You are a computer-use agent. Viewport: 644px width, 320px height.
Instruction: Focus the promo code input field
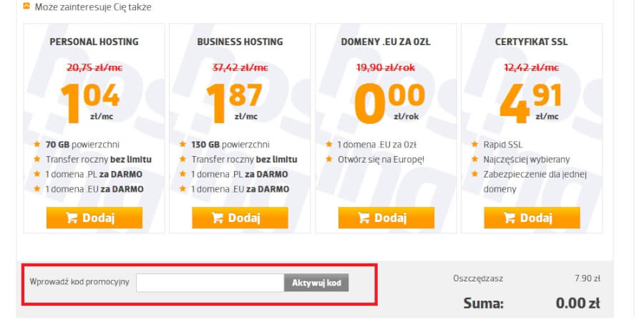(210, 282)
